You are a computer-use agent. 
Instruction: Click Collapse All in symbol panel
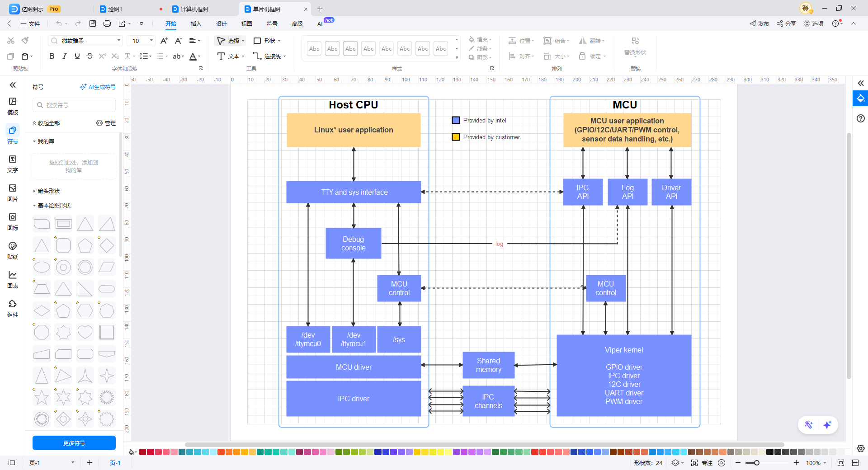(x=46, y=123)
